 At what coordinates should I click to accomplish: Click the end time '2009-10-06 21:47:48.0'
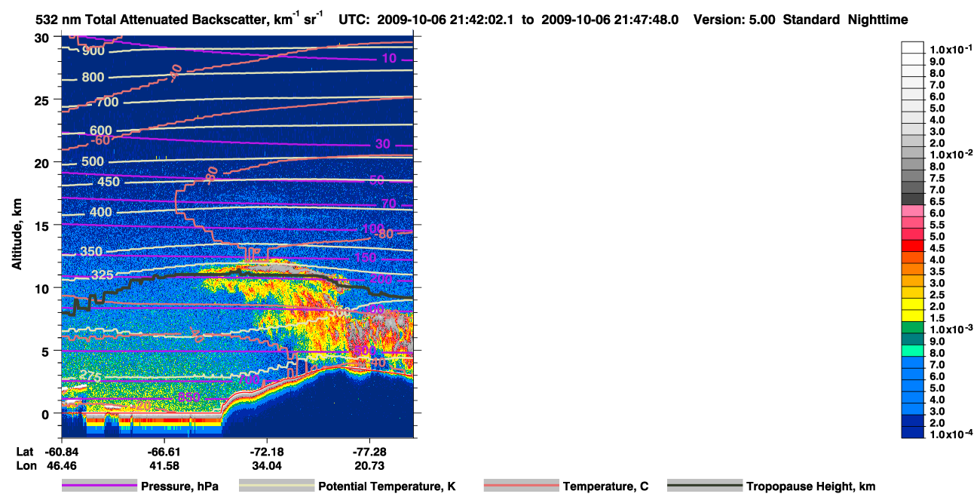coord(610,20)
